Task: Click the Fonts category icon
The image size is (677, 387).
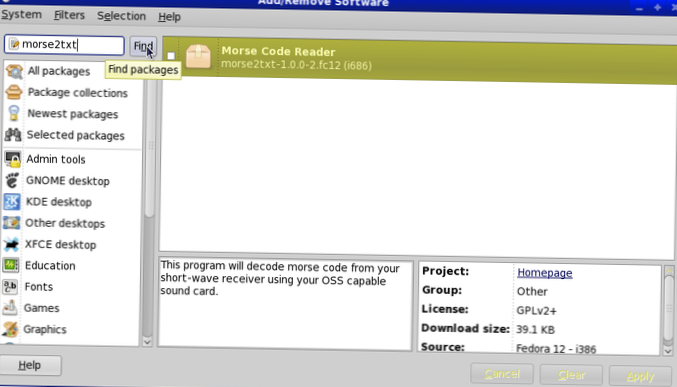Action: coord(10,286)
